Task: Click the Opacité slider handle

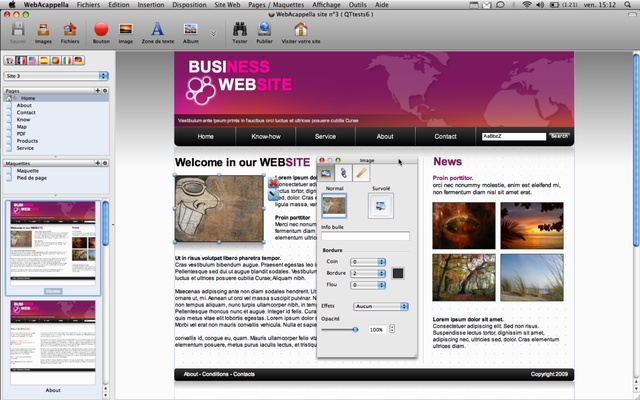Action: pyautogui.click(x=355, y=329)
